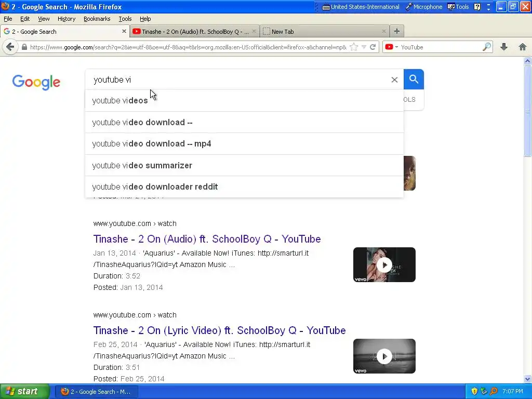Screen dimensions: 532x399
Task: Click the address bar URL field
Action: pyautogui.click(x=188, y=47)
